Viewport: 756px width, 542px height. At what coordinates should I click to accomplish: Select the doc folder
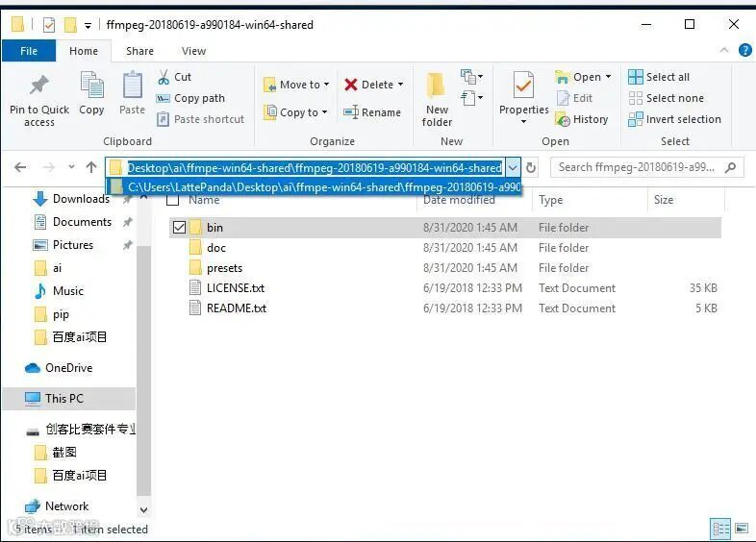coord(216,248)
